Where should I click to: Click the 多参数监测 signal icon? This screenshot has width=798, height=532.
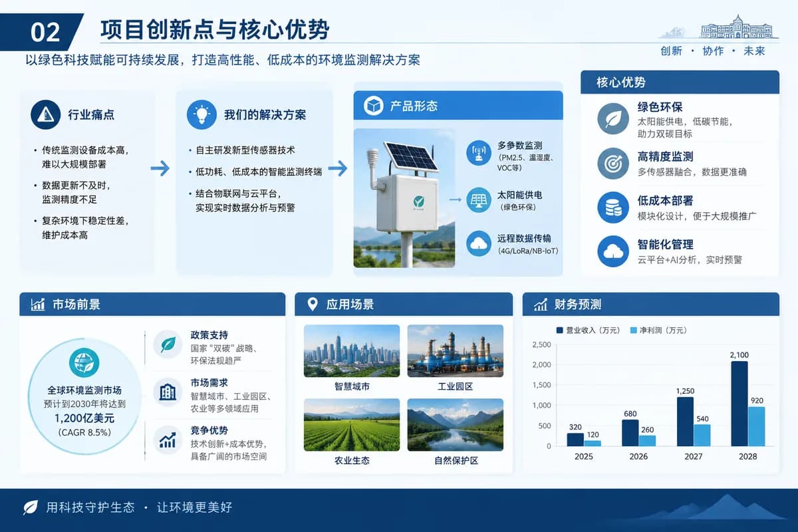coord(478,152)
